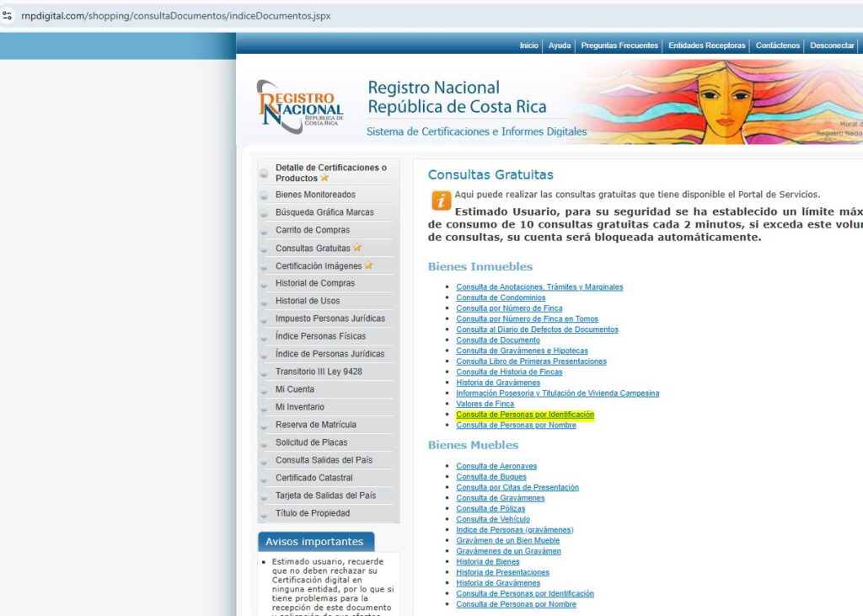Click Información Posesoria y Titulación de Vivienda Campesina
863x616 pixels.
558,393
